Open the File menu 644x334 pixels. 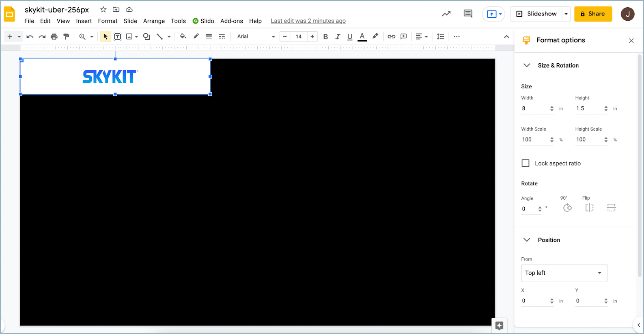29,21
